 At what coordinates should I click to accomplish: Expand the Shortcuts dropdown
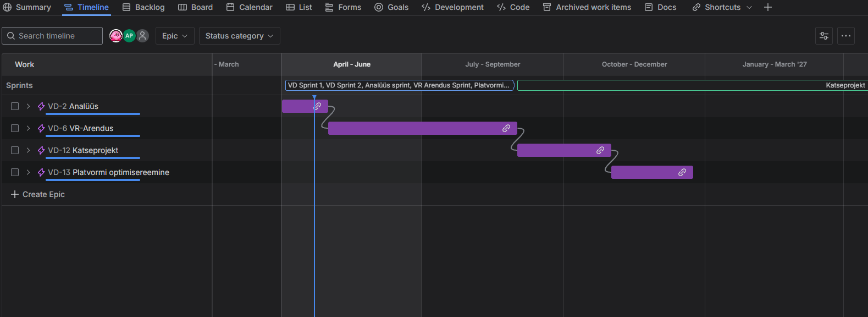pyautogui.click(x=722, y=7)
